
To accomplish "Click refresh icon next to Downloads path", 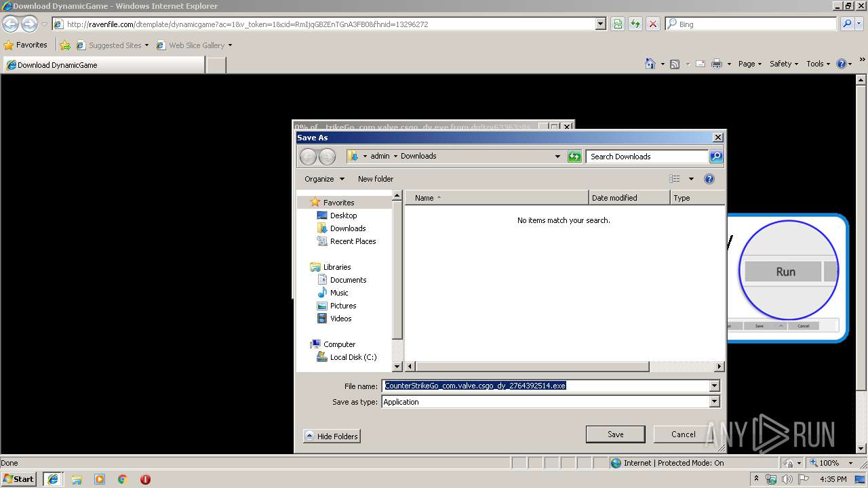I will 574,157.
